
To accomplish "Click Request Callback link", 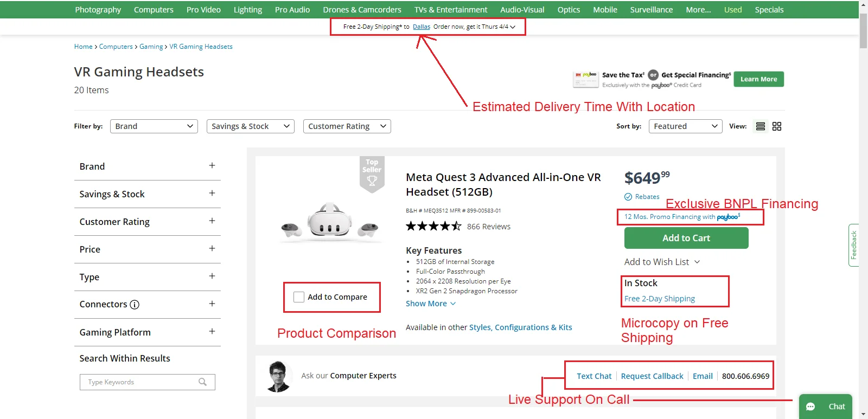I will 652,376.
